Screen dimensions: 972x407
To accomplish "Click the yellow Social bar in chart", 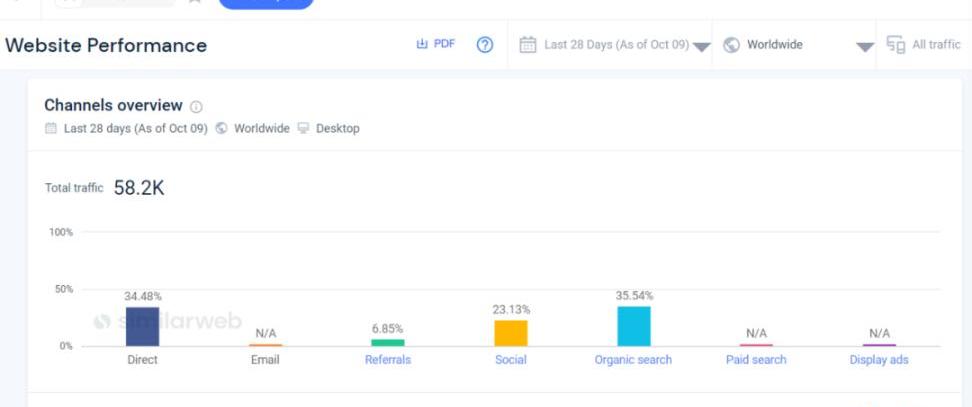I will click(510, 333).
